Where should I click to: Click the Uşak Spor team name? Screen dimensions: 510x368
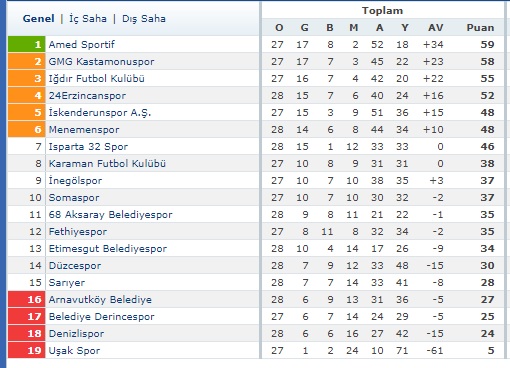[74, 350]
